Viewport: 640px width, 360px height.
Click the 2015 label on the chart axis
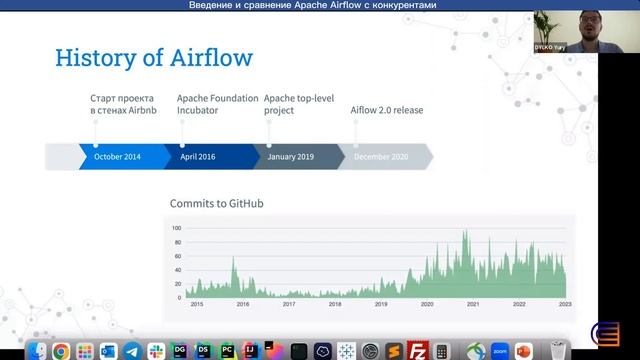pos(197,304)
